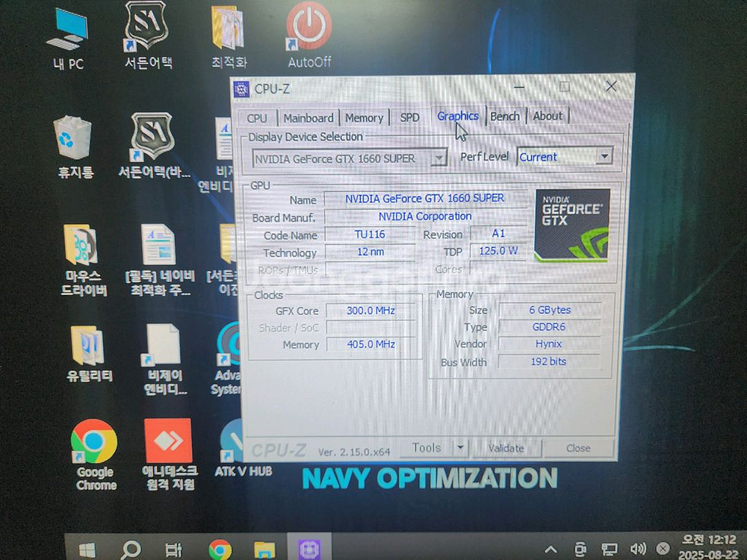This screenshot has width=747, height=560.
Task: Minimize the CPU-Z window
Action: pos(519,87)
